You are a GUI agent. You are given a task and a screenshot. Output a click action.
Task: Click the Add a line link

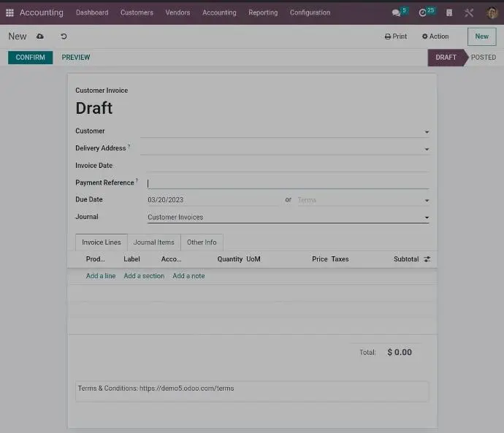pyautogui.click(x=101, y=276)
